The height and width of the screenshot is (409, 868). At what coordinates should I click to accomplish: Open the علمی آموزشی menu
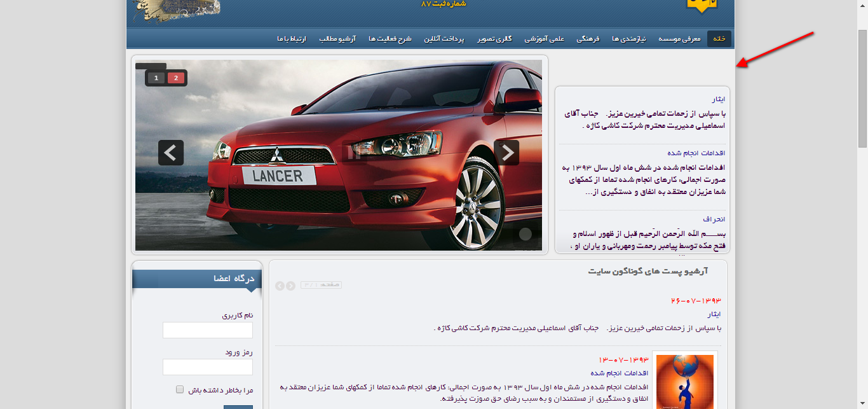tap(544, 39)
